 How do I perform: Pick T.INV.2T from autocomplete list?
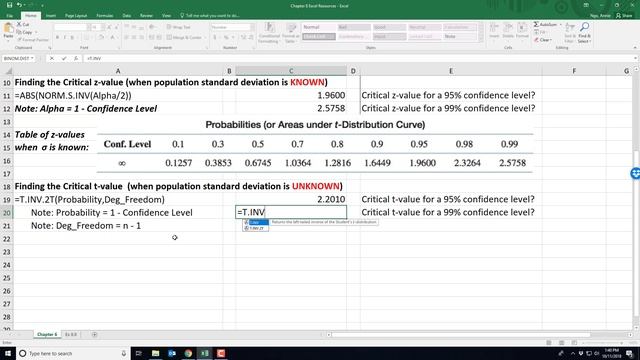(x=256, y=228)
